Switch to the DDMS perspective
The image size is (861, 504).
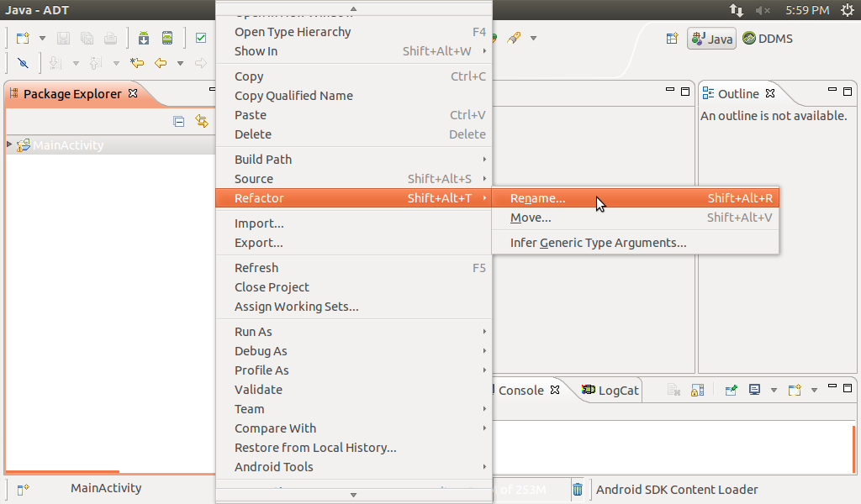pyautogui.click(x=768, y=39)
